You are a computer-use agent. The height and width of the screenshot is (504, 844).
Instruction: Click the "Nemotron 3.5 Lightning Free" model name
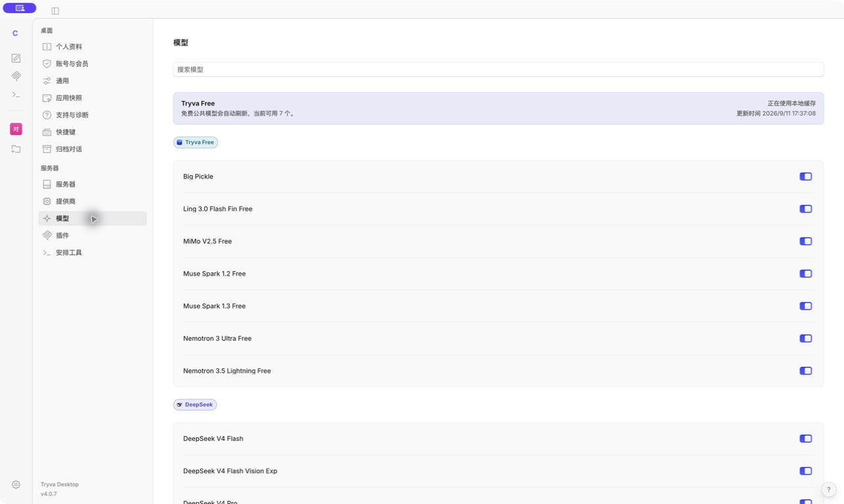pos(227,371)
